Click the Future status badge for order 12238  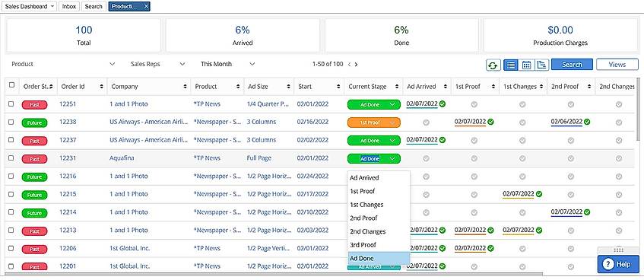point(34,123)
